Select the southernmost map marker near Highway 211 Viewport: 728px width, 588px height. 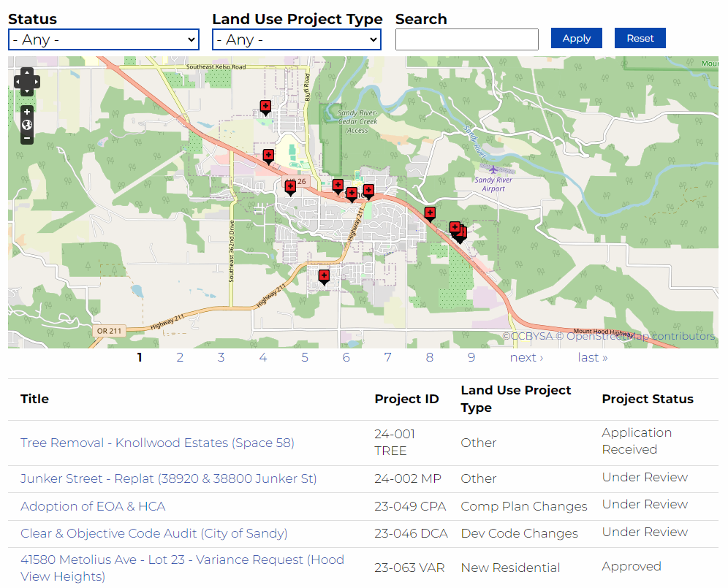[x=324, y=276]
